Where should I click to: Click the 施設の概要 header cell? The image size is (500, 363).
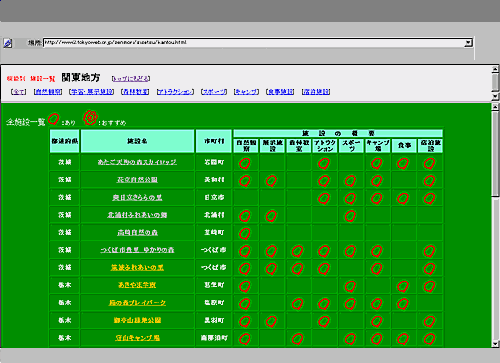[338, 133]
